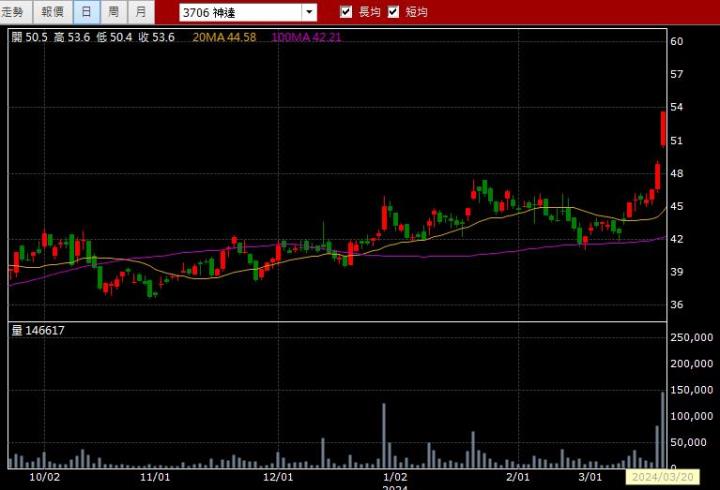Click the 60 price axis label
The width and height of the screenshot is (720, 490).
677,41
